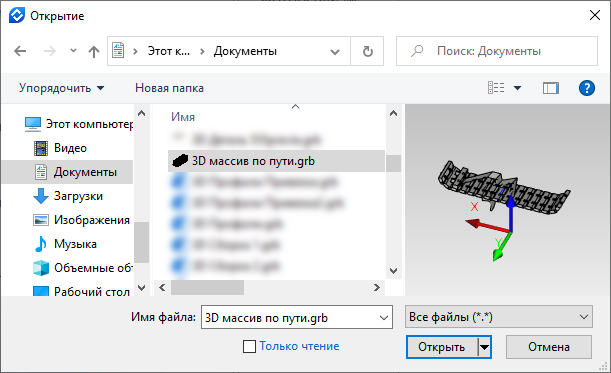
Task: Go forward with the right arrow
Action: tap(49, 51)
